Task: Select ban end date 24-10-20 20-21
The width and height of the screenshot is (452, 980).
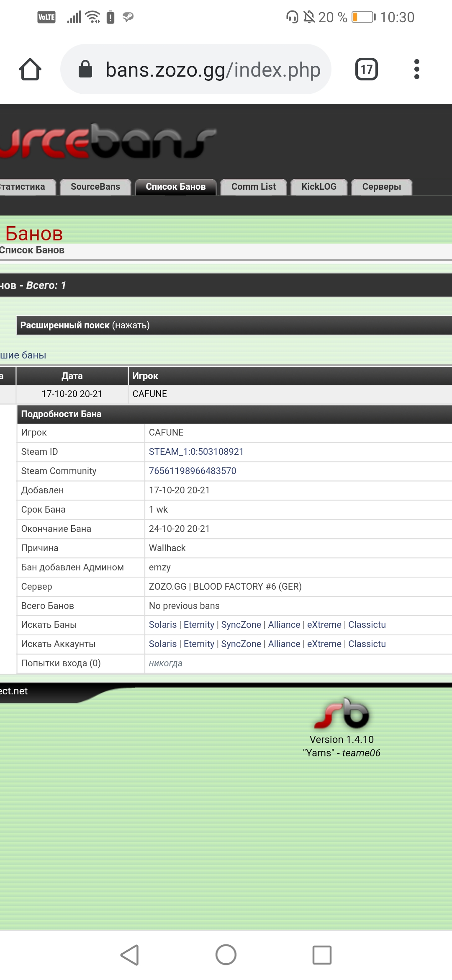Action: pos(179,529)
